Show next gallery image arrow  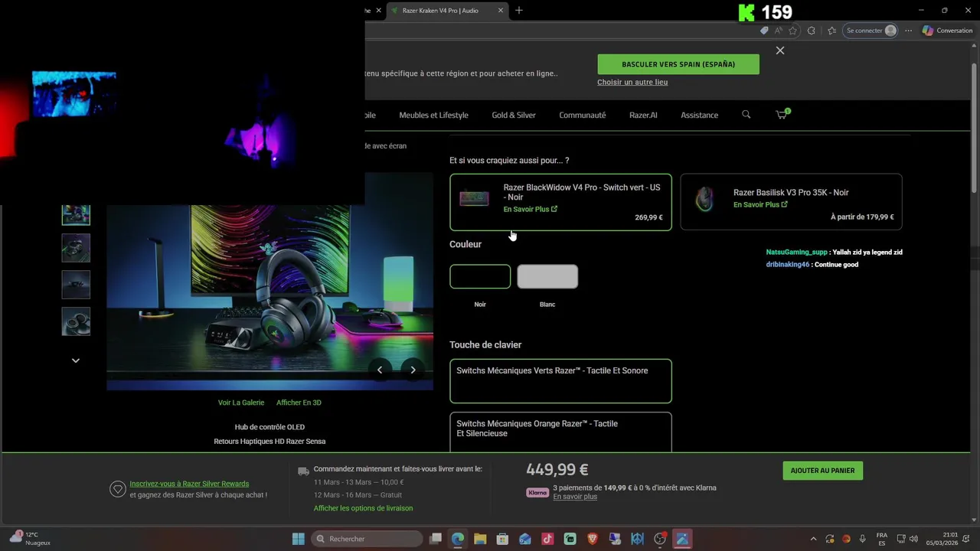point(413,370)
